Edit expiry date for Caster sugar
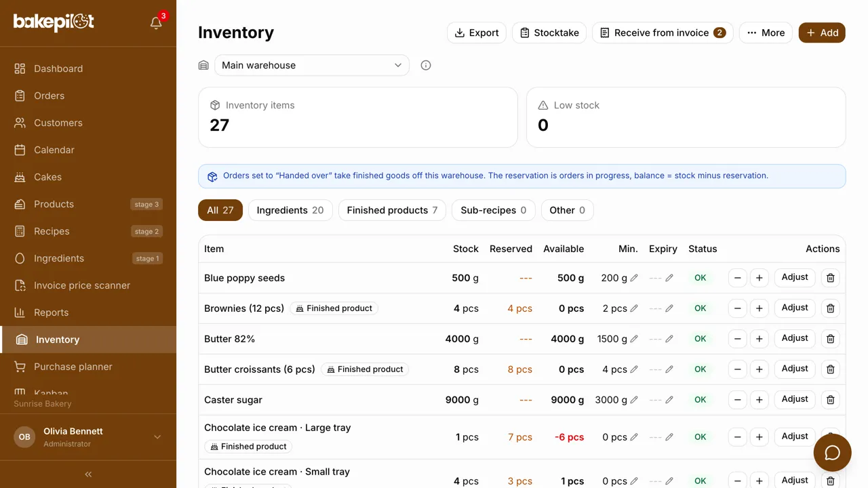 point(669,400)
